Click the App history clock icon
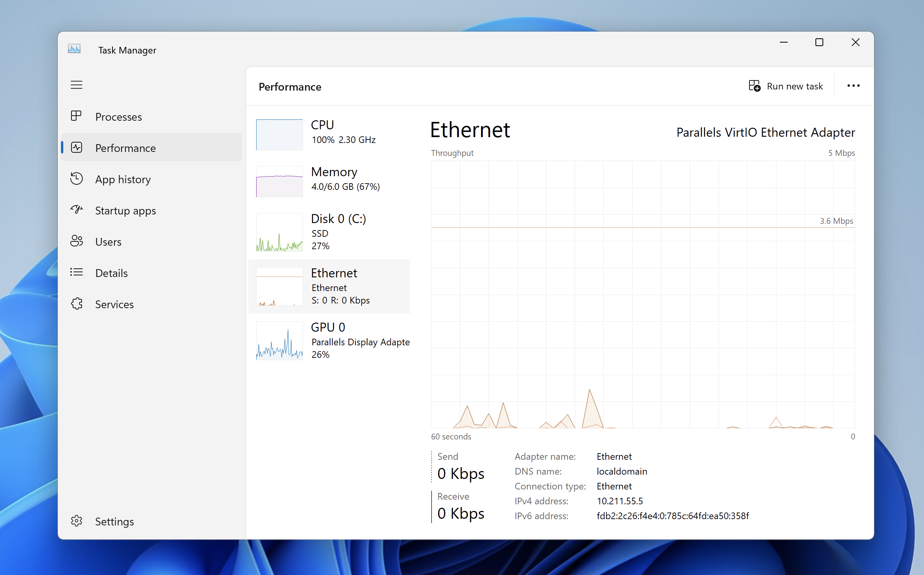The height and width of the screenshot is (575, 924). coord(77,179)
